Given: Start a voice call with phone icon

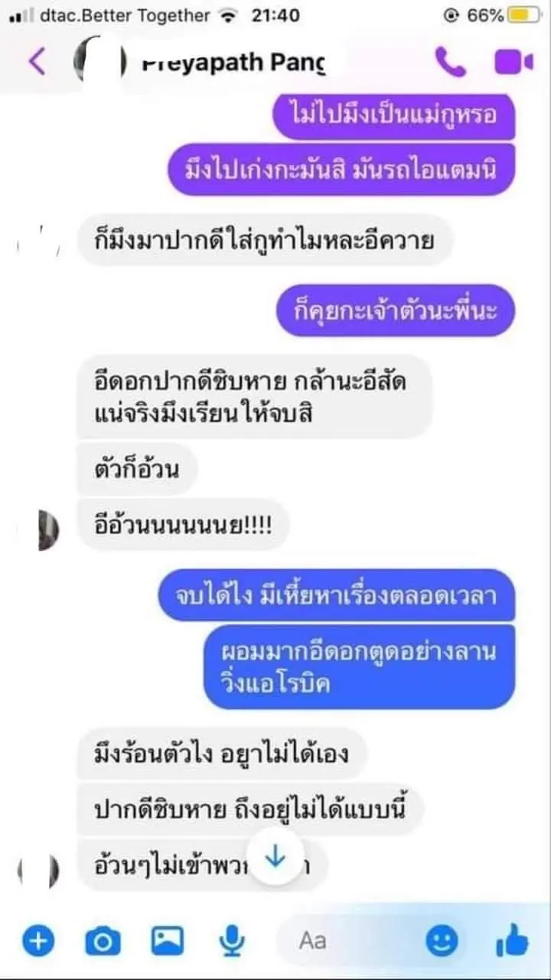Looking at the screenshot, I should tap(450, 63).
